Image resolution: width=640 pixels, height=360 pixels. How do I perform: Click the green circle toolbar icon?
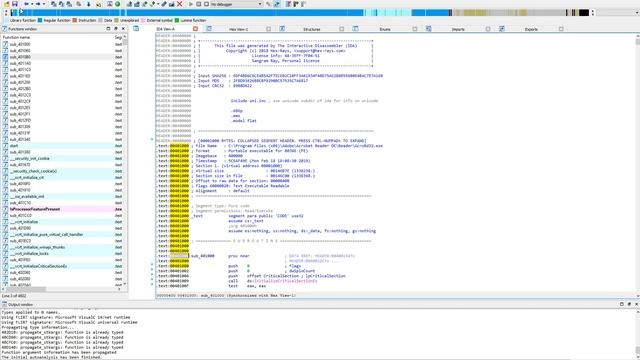click(118, 4)
